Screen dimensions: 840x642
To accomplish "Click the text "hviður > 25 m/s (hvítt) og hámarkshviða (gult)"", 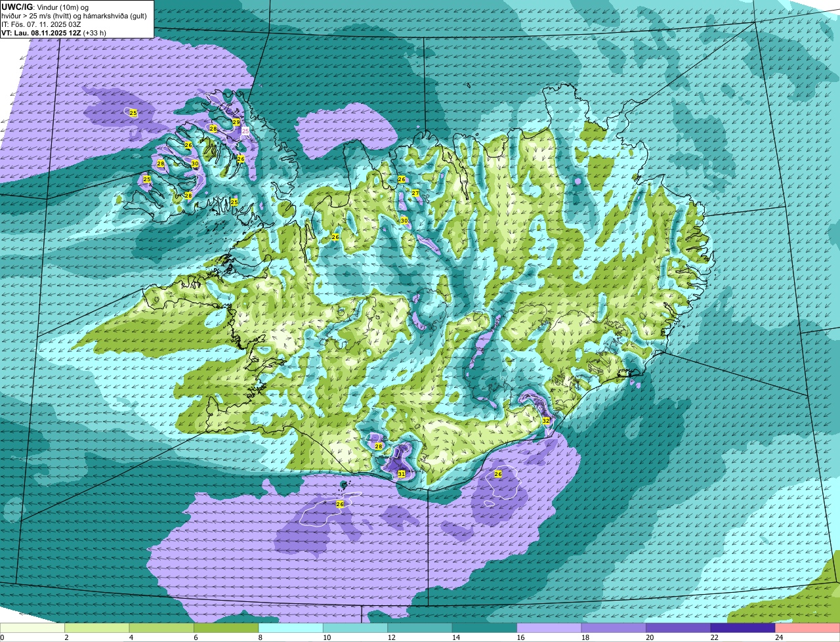I will click(x=74, y=15).
